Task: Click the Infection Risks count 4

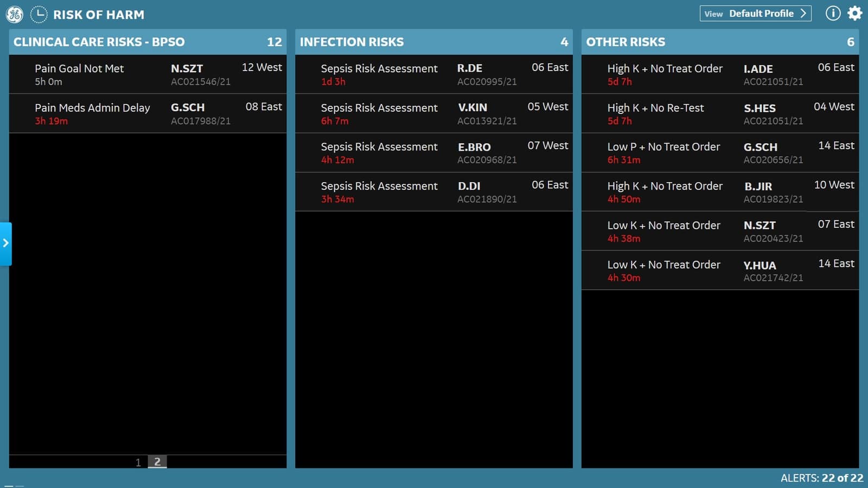Action: 564,42
